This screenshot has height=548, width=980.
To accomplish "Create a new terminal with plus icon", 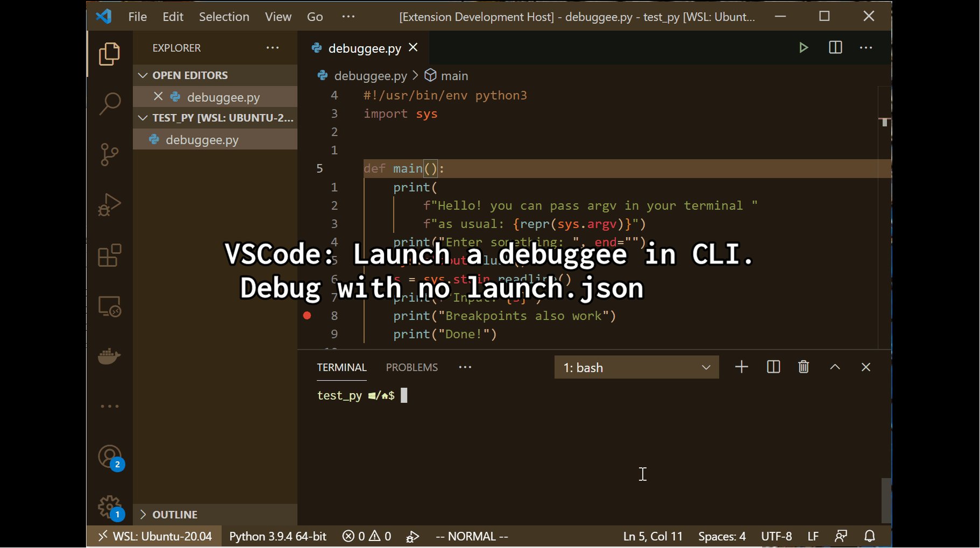I will click(x=741, y=367).
